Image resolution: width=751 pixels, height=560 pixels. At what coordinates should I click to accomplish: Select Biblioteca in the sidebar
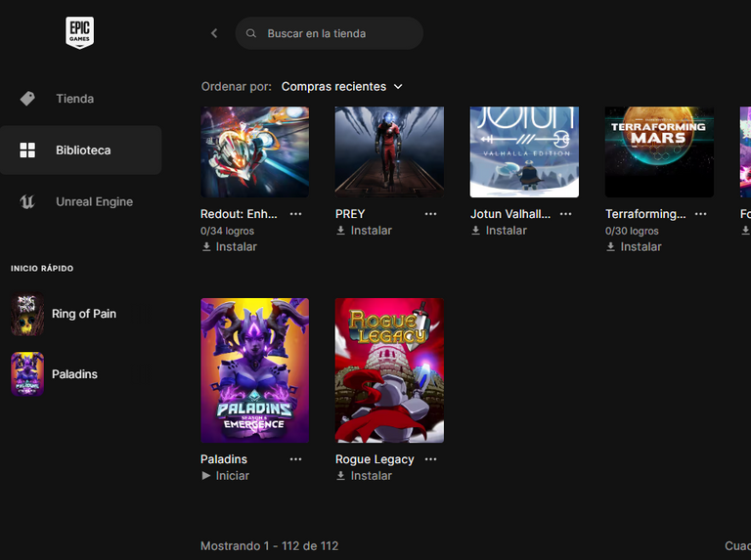pos(80,151)
